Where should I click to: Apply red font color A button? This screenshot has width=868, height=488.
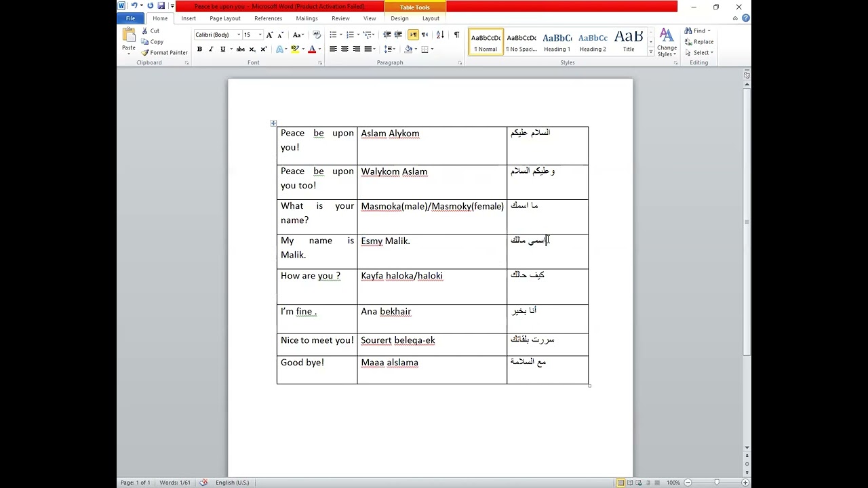pos(312,49)
